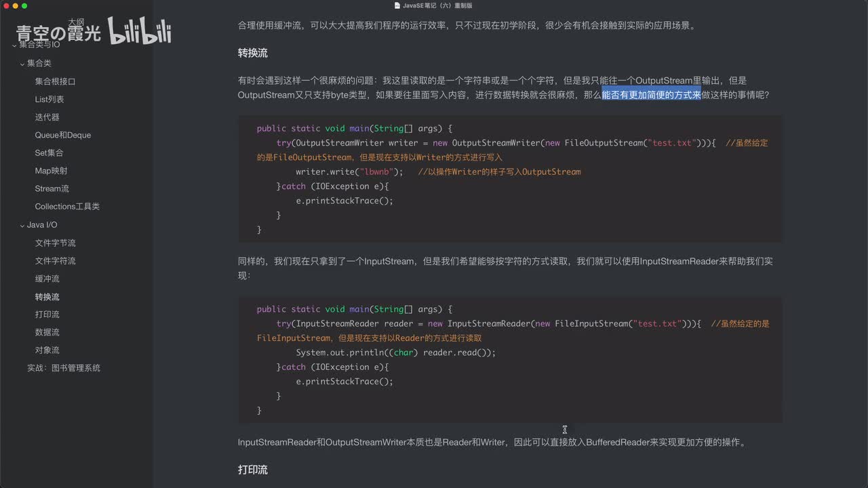The image size is (868, 488).
Task: Jump to 缓冲流 in the outline
Action: click(x=47, y=279)
